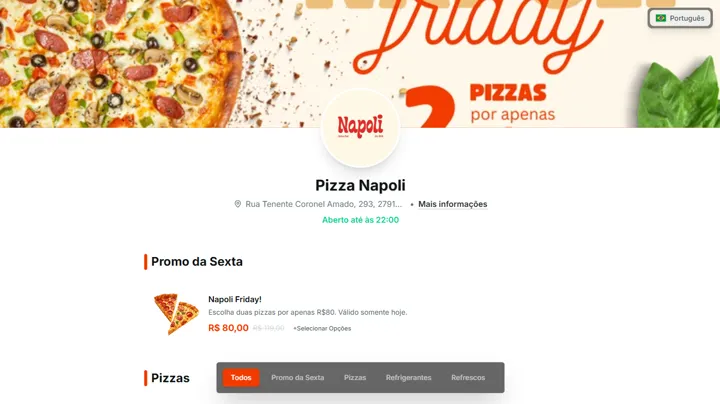
Task: Open the Napoli Friday! item title
Action: pos(235,299)
